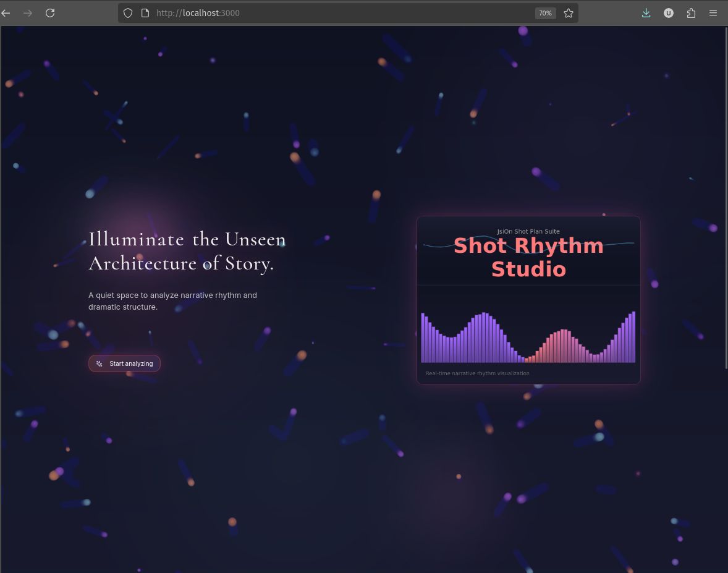Click the Shot Rhythm Studio title

[528, 257]
